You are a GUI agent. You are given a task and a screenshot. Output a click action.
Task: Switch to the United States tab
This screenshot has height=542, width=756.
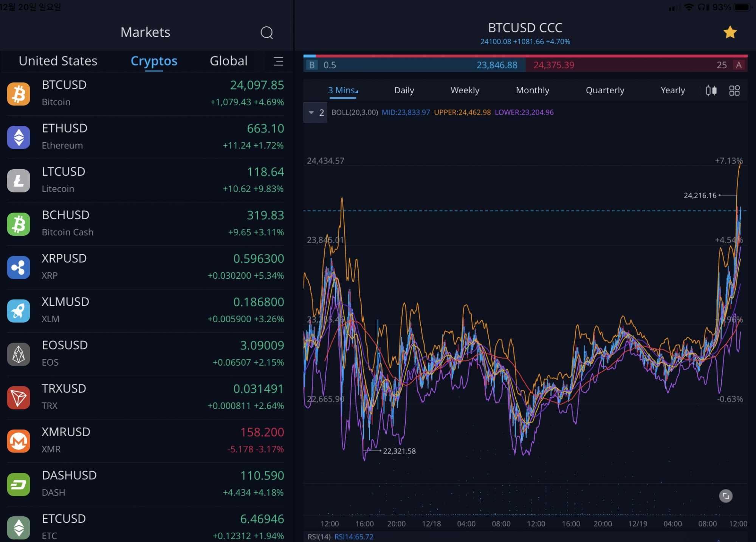(58, 61)
